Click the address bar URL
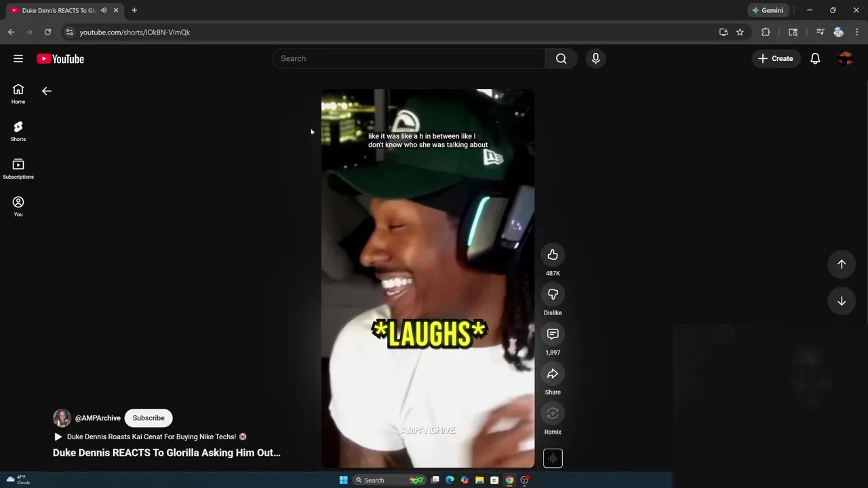The height and width of the screenshot is (488, 868). pyautogui.click(x=134, y=32)
